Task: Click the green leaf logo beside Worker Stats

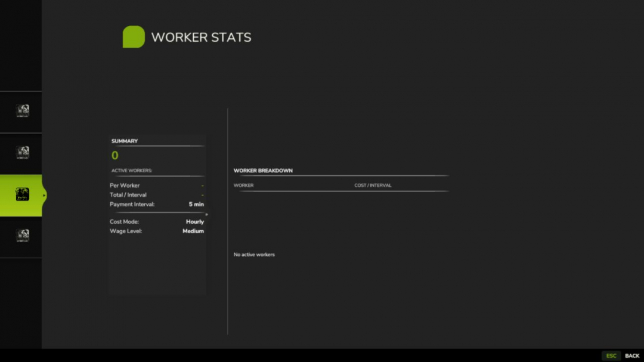Action: pos(134,36)
